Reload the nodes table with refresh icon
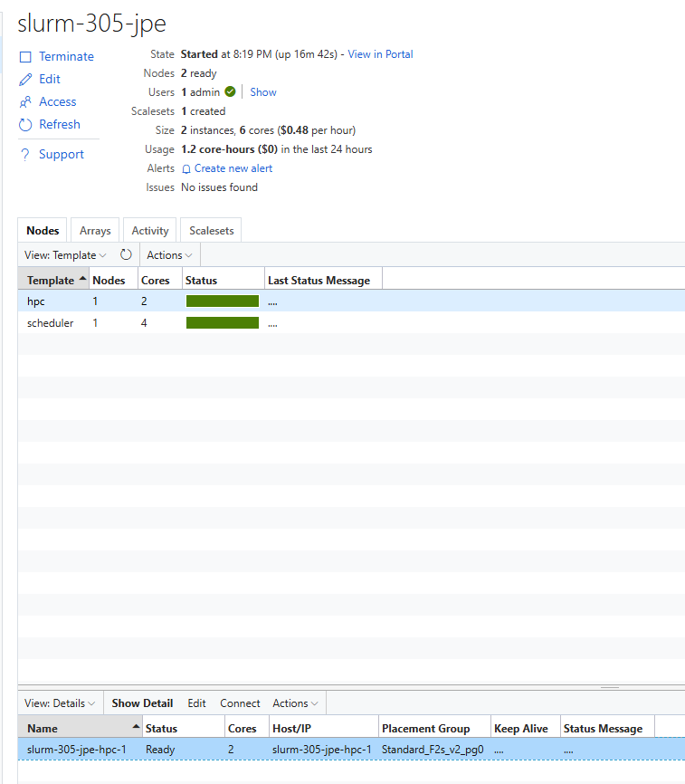Viewport: 685px width, 784px height. [x=126, y=255]
